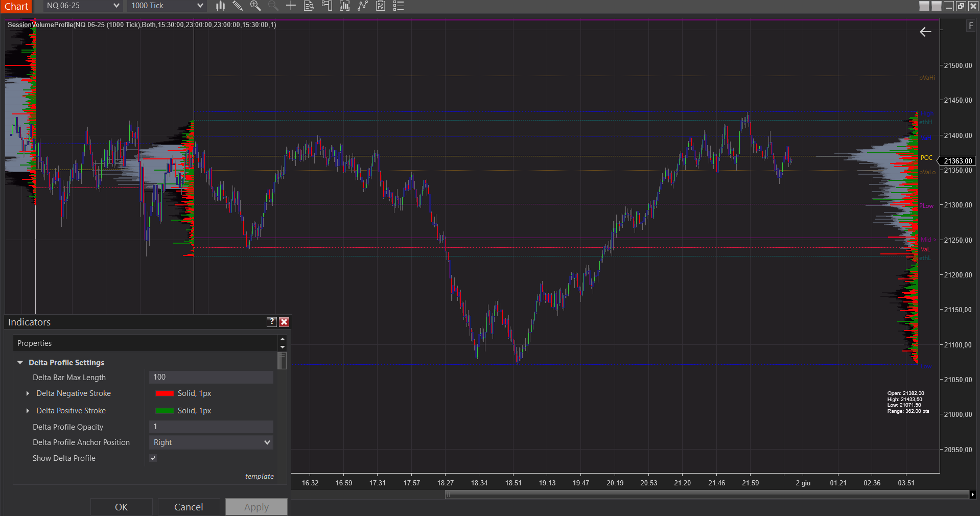The width and height of the screenshot is (980, 516).
Task: Click the Indicators toolbar icon
Action: [344, 6]
